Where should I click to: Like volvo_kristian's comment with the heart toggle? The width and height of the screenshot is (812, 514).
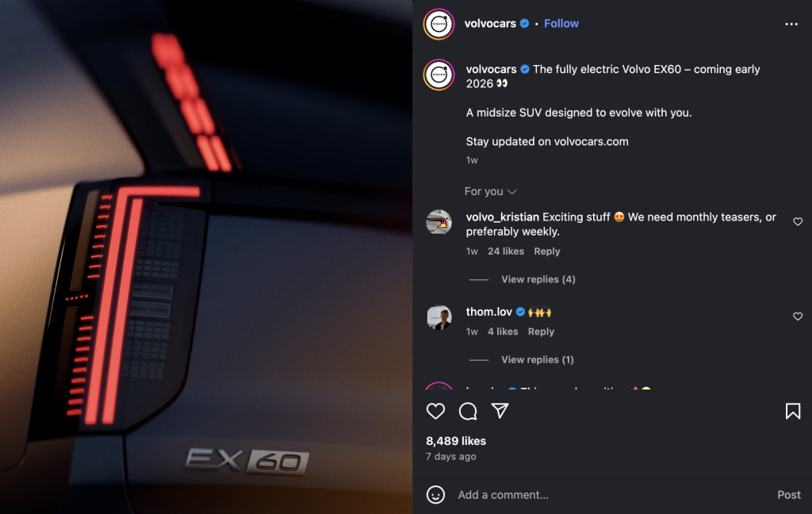[798, 222]
